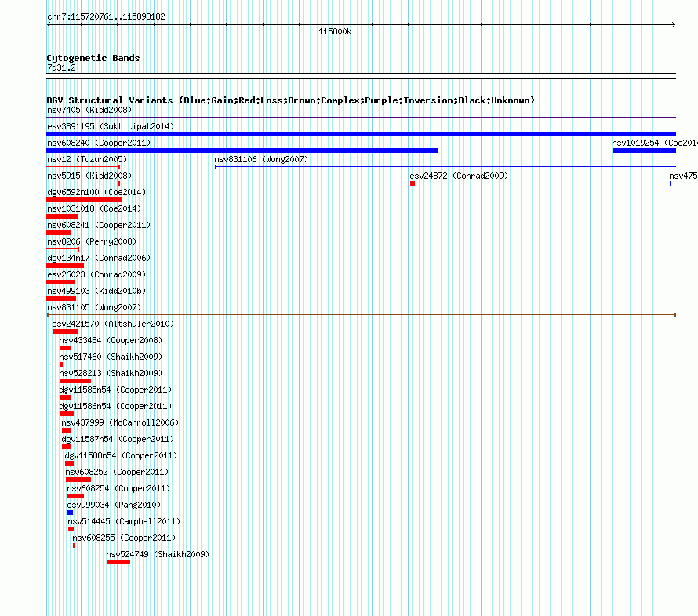
Task: Click the nsv517460 (Shaikh2009) label
Action: (x=111, y=357)
